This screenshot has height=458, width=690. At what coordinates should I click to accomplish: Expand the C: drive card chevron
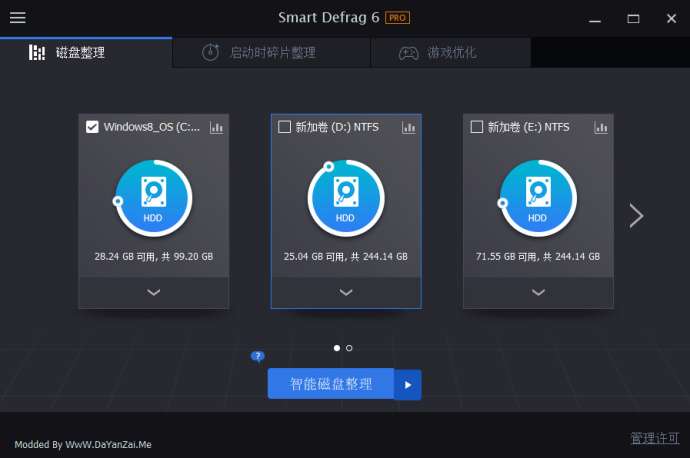coord(154,292)
